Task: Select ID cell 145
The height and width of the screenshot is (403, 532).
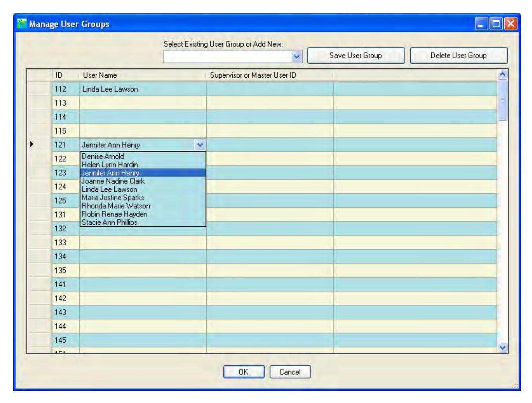Action: coord(66,340)
